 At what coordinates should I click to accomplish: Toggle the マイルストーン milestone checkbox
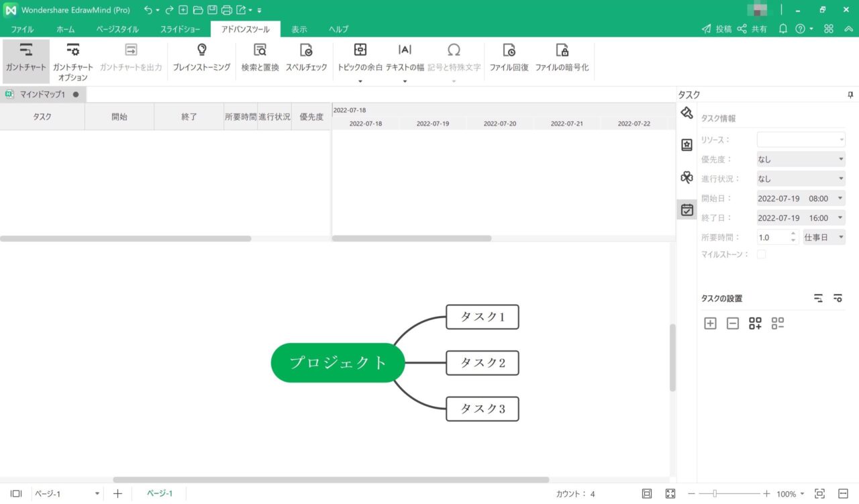761,254
